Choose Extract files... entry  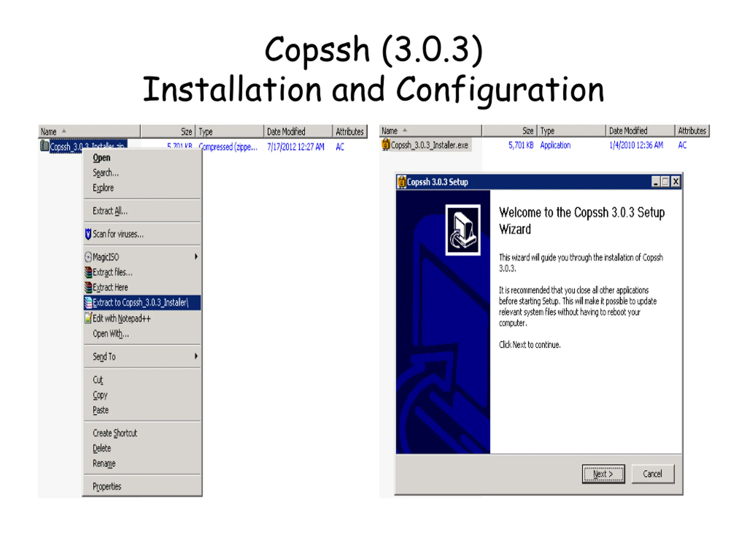pyautogui.click(x=142, y=272)
